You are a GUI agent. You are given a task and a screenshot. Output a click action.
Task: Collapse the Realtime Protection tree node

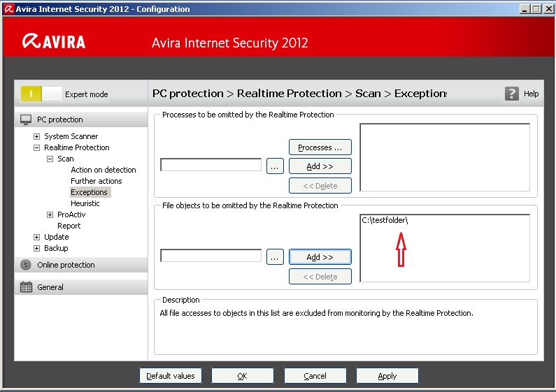(x=36, y=148)
